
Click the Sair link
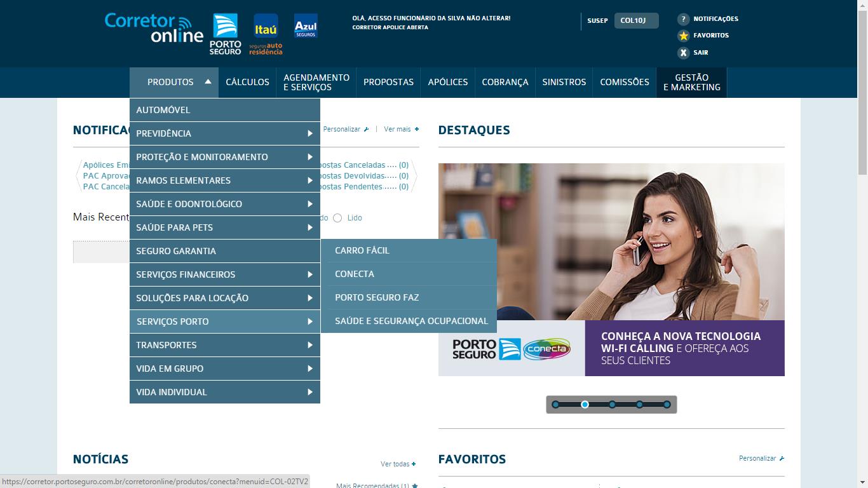click(x=701, y=53)
